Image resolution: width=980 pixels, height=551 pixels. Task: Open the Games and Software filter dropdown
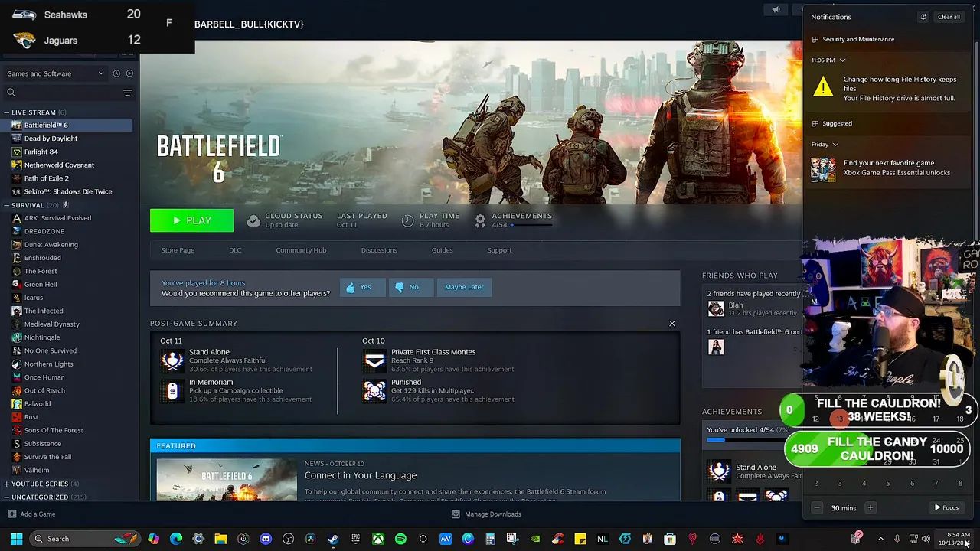(x=55, y=73)
